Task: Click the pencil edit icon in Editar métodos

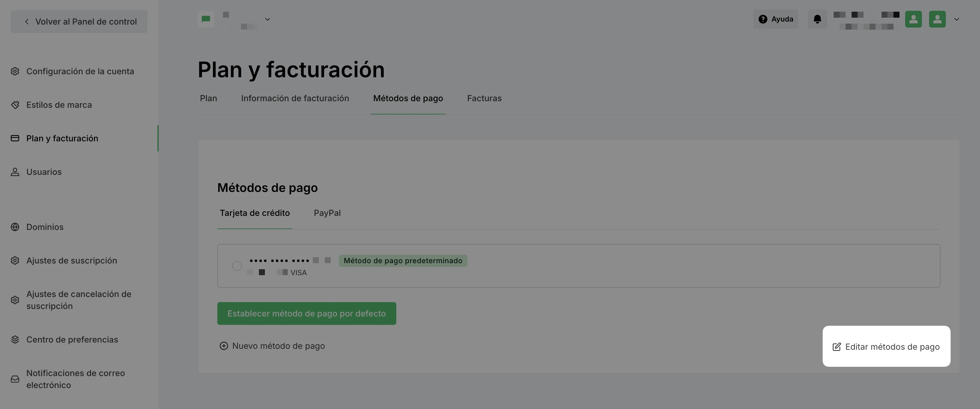Action: point(837,347)
